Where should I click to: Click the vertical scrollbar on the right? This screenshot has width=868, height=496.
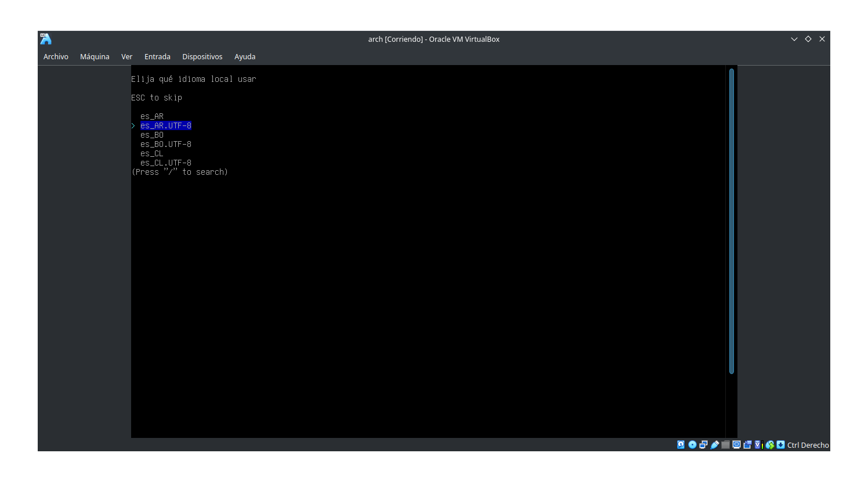point(732,221)
